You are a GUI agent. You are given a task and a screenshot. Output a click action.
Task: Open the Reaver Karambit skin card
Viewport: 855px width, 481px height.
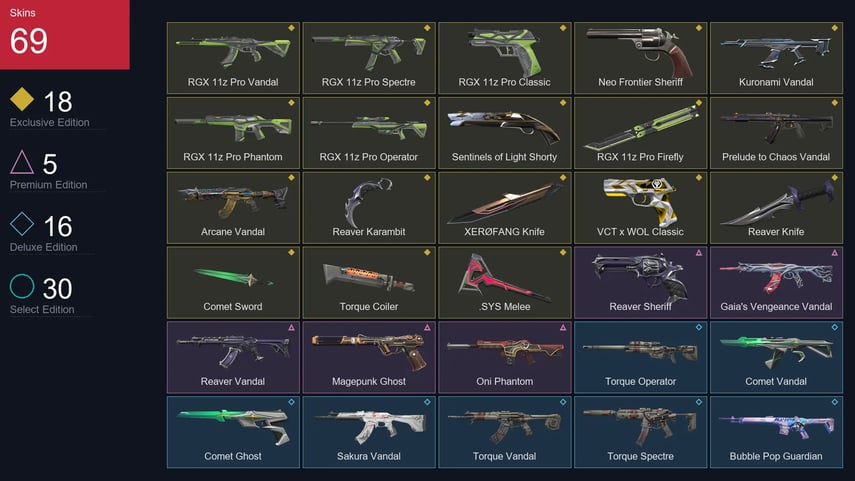(369, 208)
